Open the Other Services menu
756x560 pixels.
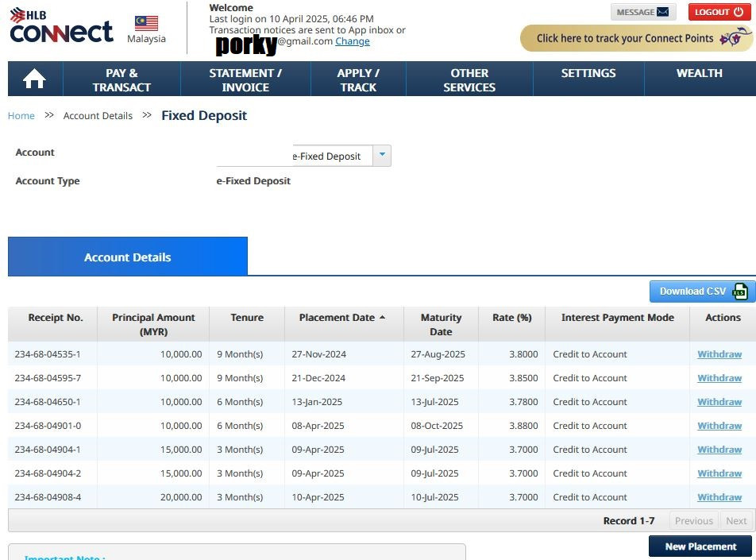(469, 79)
